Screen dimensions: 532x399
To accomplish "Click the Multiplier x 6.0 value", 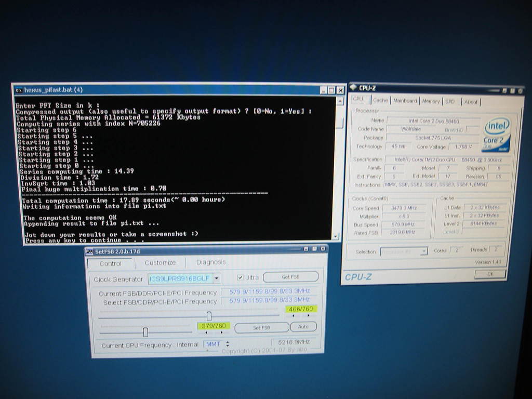I will point(404,216).
